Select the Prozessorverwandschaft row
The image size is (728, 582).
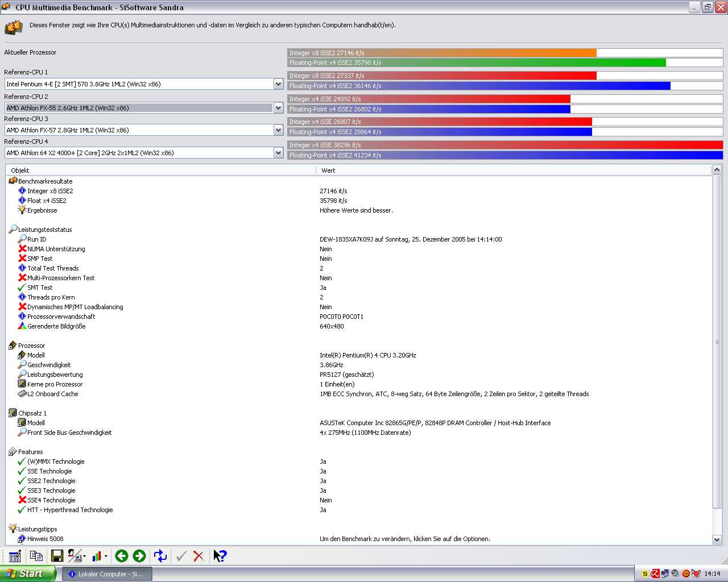(359, 317)
